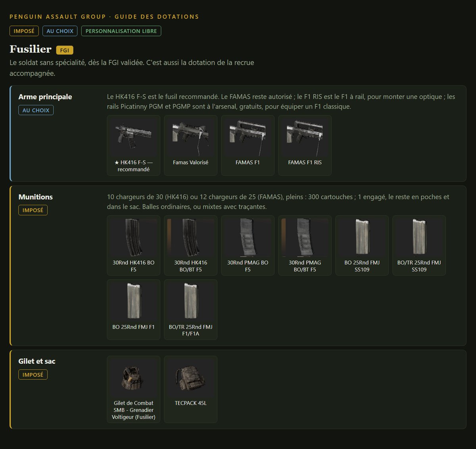Screen dimensions: 476x449
Task: Select the TECPACK 45L backpack image
Action: pyautogui.click(x=191, y=378)
